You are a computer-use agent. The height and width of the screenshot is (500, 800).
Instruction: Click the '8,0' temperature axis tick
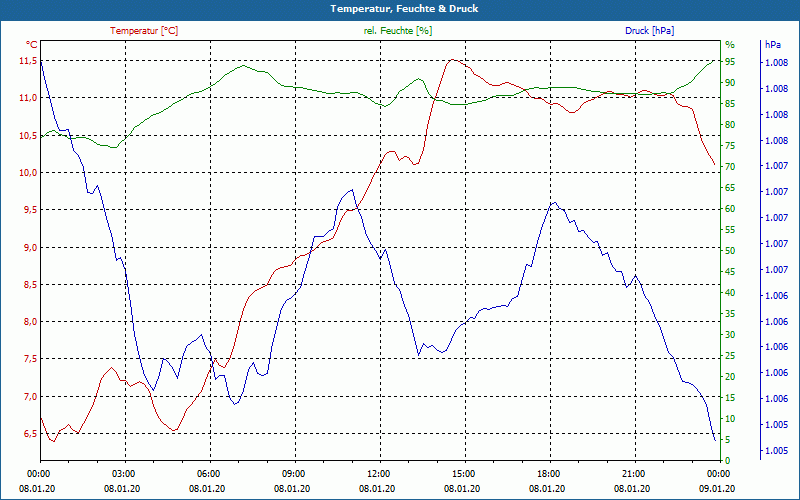(x=29, y=322)
